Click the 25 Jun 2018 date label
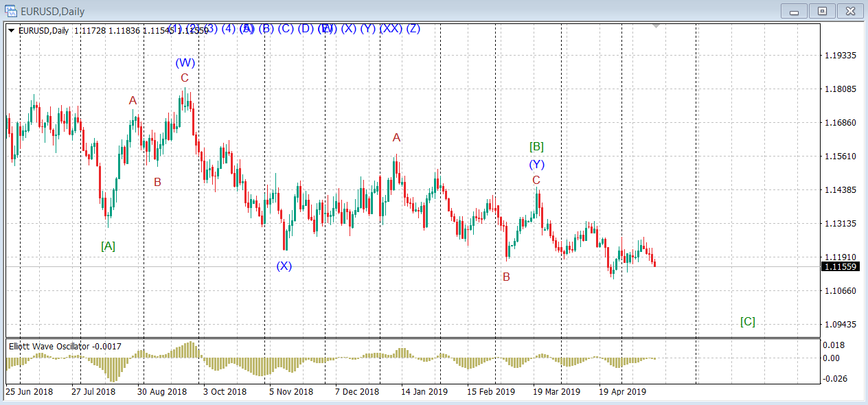868x405 pixels. tap(30, 392)
